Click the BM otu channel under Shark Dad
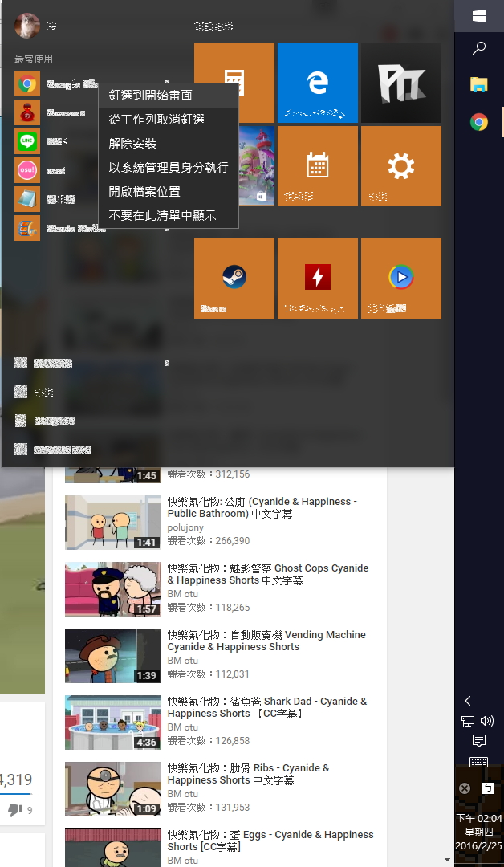Viewport: 504px width, 867px height. pyautogui.click(x=183, y=727)
